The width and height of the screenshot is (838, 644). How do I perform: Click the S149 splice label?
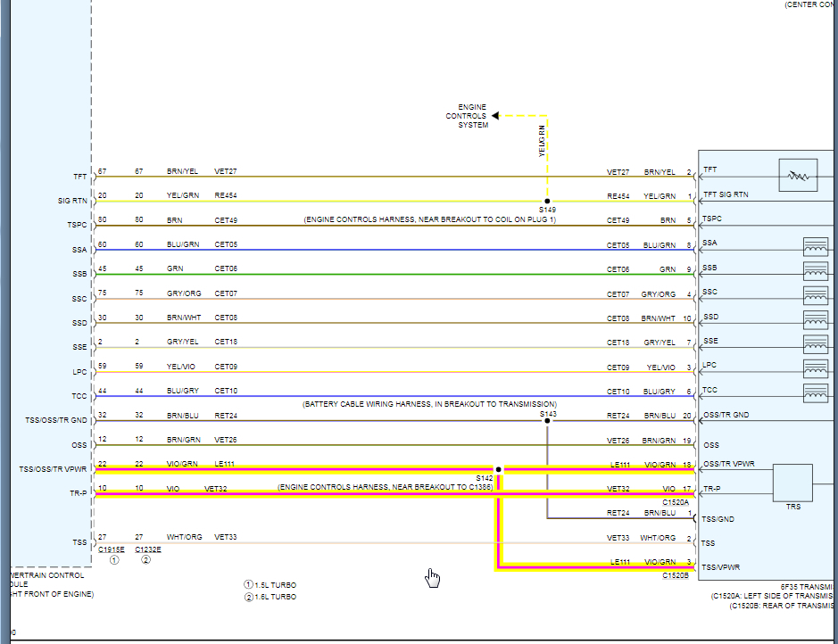click(x=547, y=210)
